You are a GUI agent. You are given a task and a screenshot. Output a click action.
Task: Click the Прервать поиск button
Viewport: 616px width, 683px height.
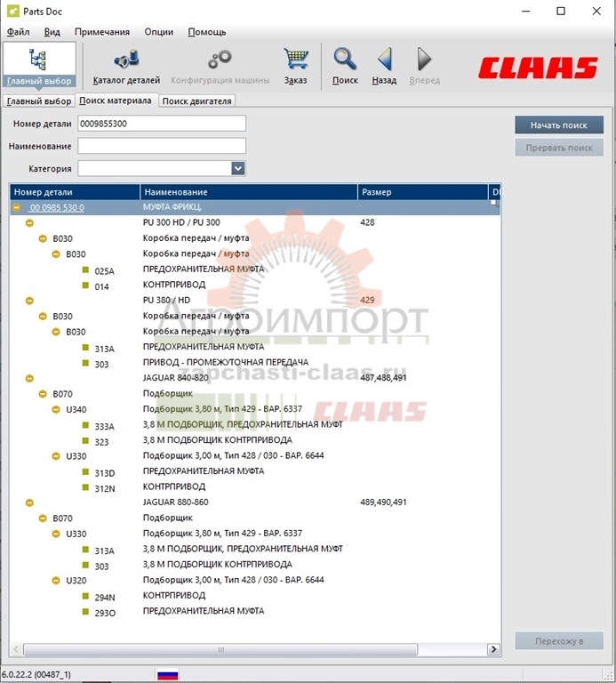pyautogui.click(x=559, y=148)
